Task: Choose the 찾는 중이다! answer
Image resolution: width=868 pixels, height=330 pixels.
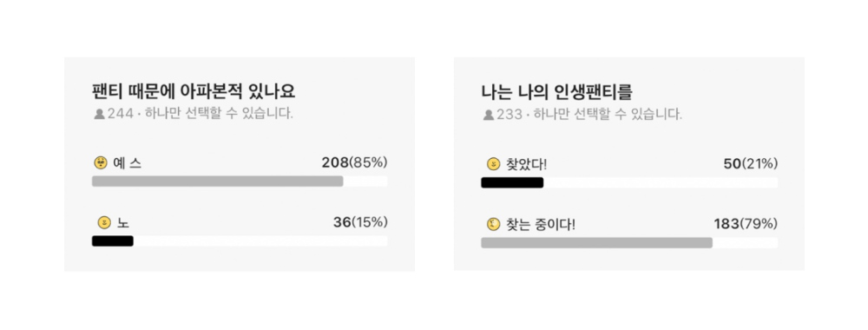Action: click(629, 233)
